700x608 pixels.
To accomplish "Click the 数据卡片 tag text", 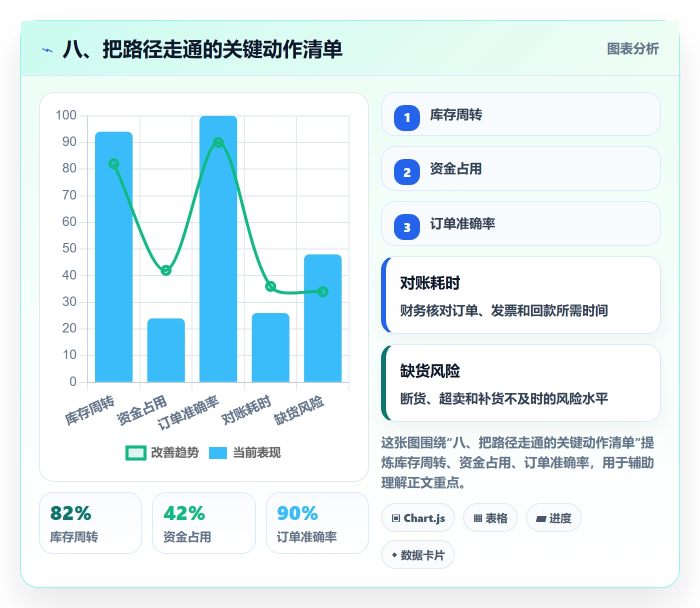I will pos(422,555).
